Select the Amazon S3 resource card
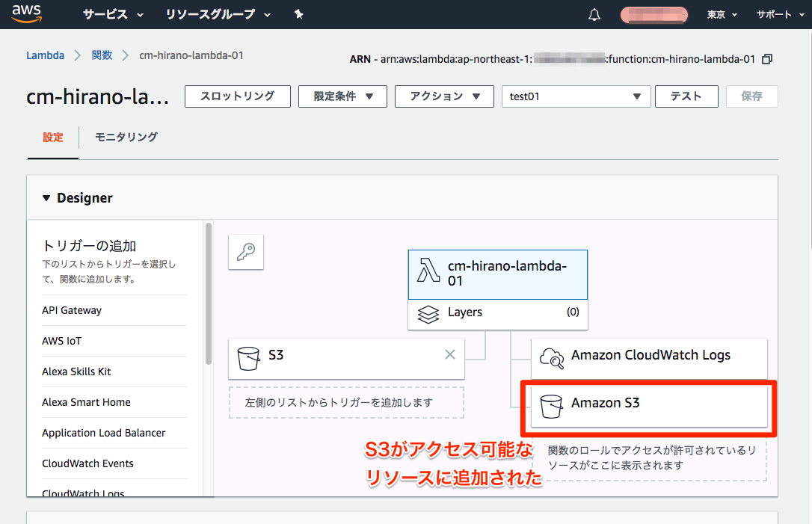The image size is (812, 524). coord(650,406)
